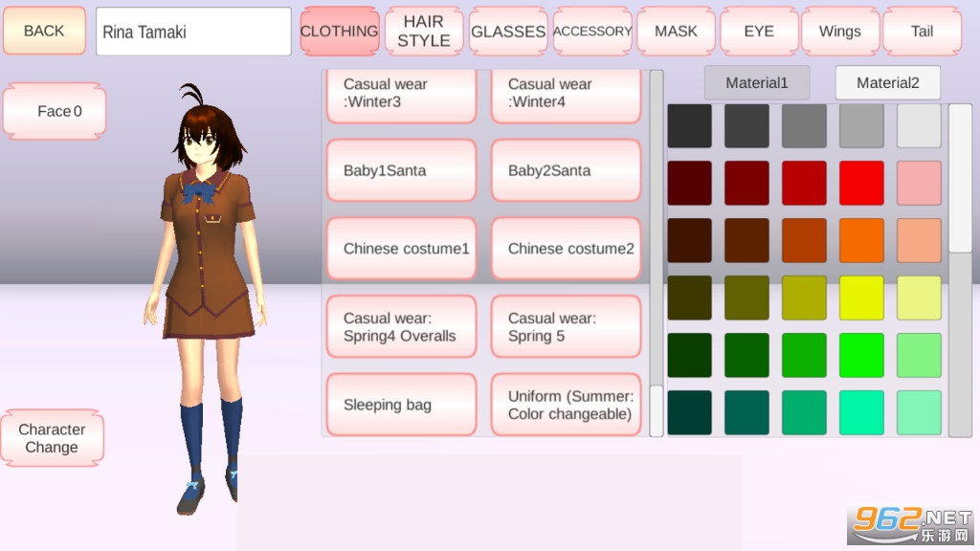This screenshot has height=551, width=980.
Task: Open the HAIR STYLE tab
Action: point(424,32)
